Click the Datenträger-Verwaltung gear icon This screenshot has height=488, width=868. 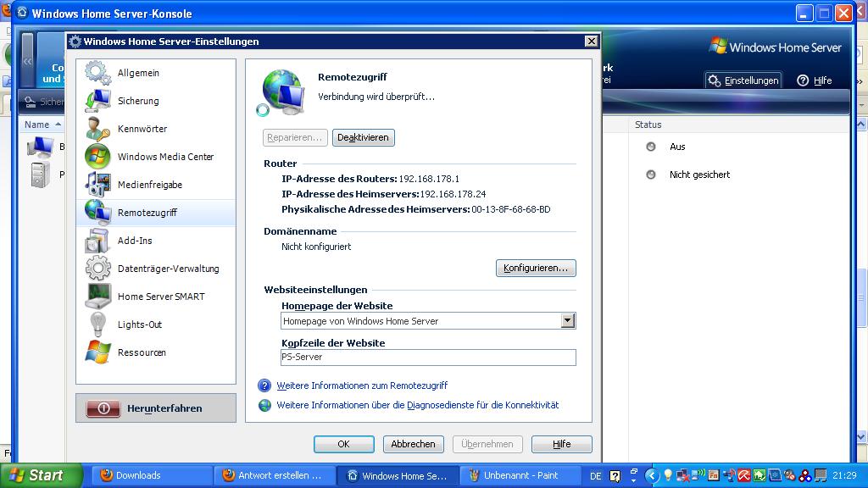[x=97, y=269]
